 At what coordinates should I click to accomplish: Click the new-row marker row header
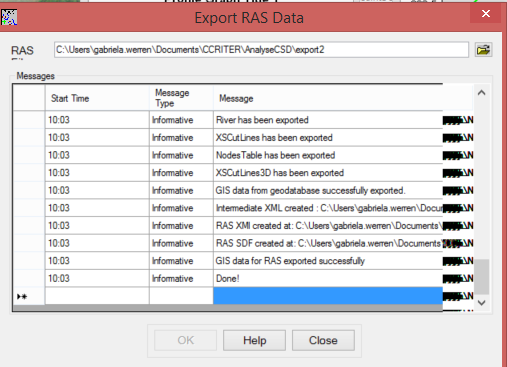29,296
